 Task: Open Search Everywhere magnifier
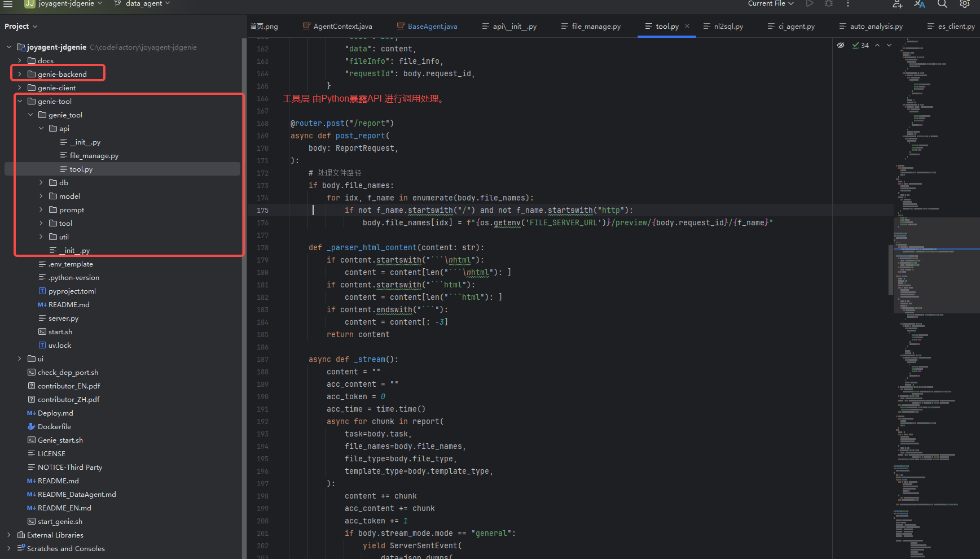(942, 3)
